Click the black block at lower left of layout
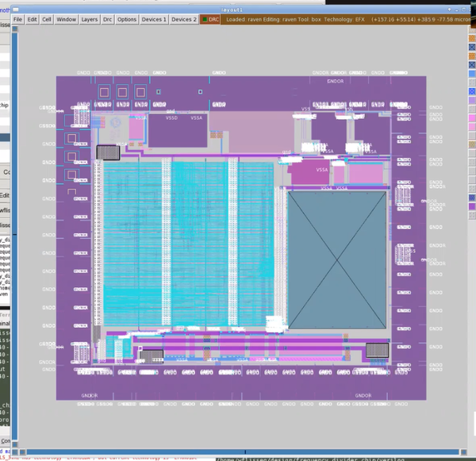The image size is (476, 461). pos(152,356)
